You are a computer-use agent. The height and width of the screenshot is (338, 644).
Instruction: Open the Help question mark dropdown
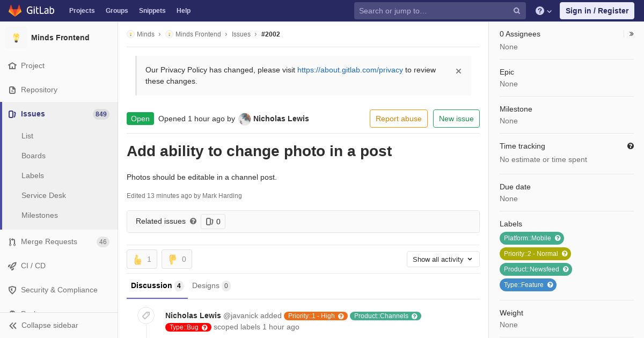tap(544, 11)
